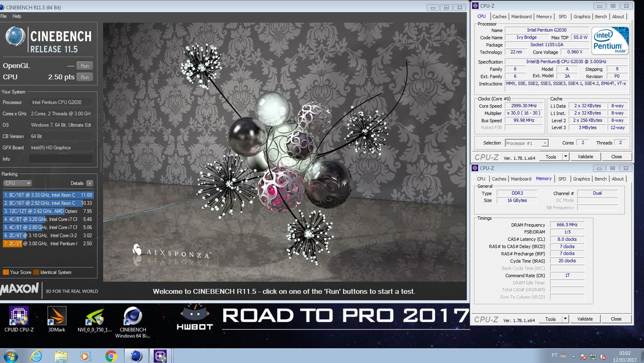
Task: Click the muted volume tray icon
Action: [x=603, y=357]
